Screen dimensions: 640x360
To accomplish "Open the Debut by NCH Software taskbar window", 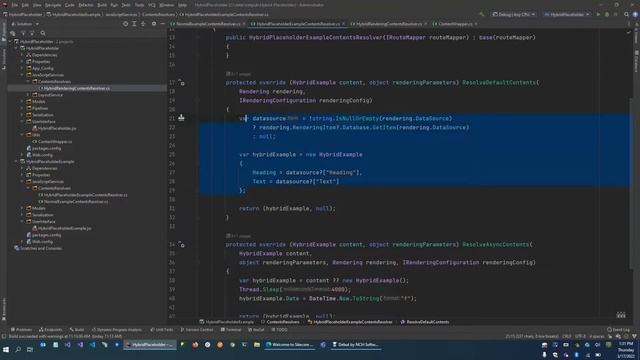I will (355, 345).
